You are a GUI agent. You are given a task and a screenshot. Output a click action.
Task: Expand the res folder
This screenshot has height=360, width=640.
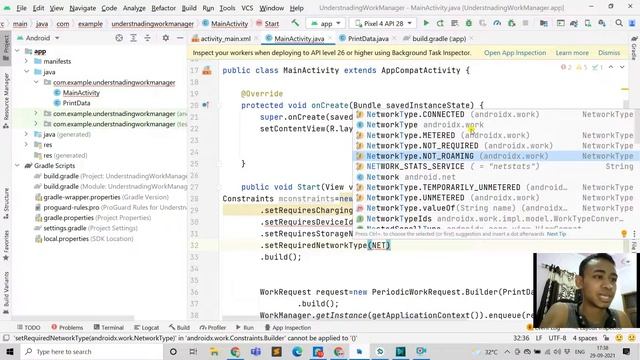27,144
